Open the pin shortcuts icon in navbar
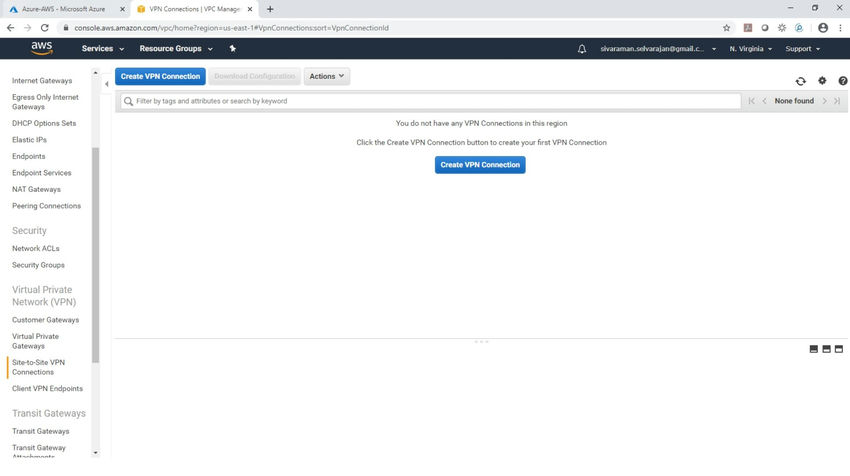The image size is (850, 476). coord(233,48)
